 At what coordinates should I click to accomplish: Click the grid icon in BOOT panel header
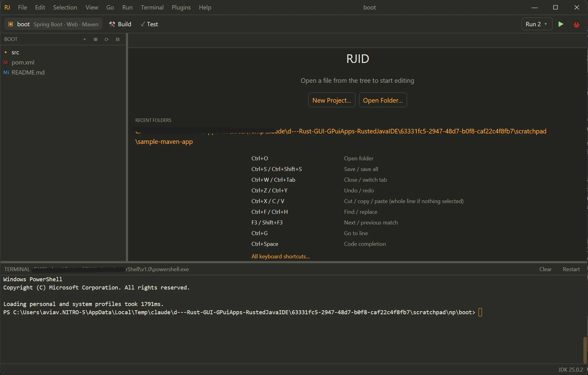96,39
